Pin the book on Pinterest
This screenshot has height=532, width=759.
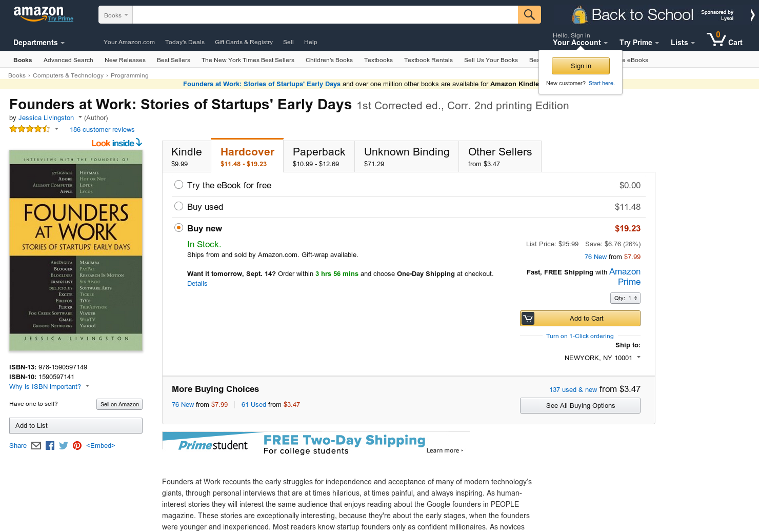[77, 446]
